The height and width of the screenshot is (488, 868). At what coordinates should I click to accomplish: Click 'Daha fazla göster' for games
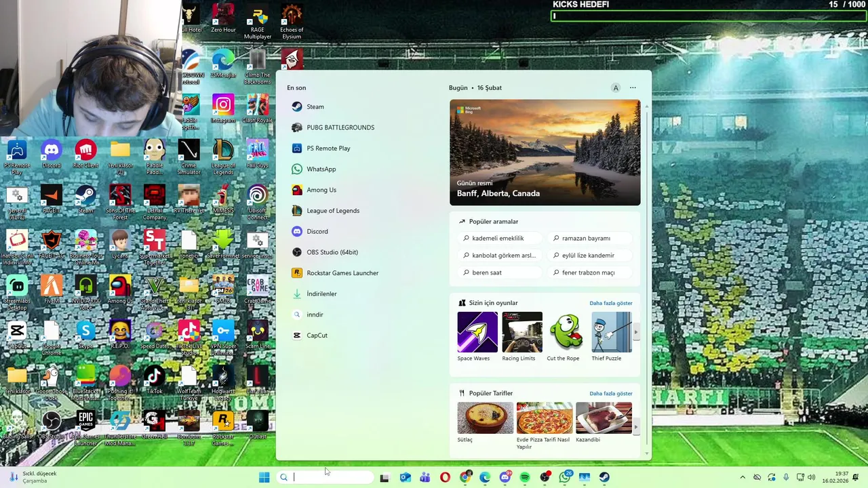610,303
